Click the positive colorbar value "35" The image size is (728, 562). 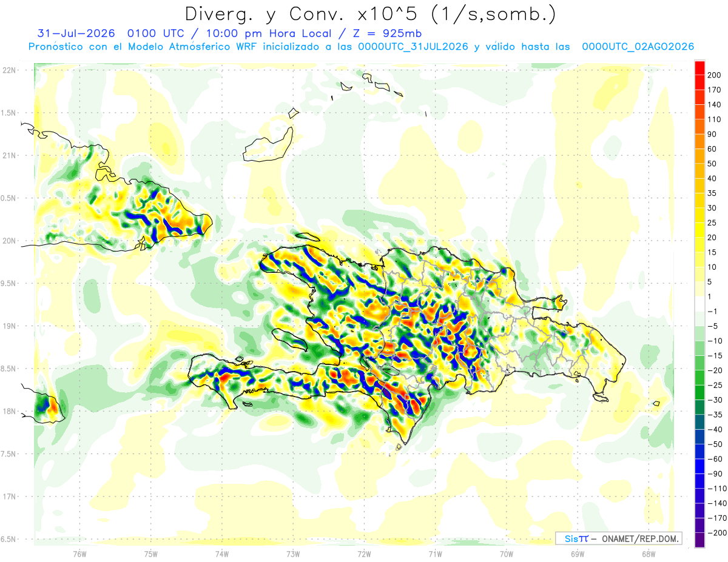(712, 193)
